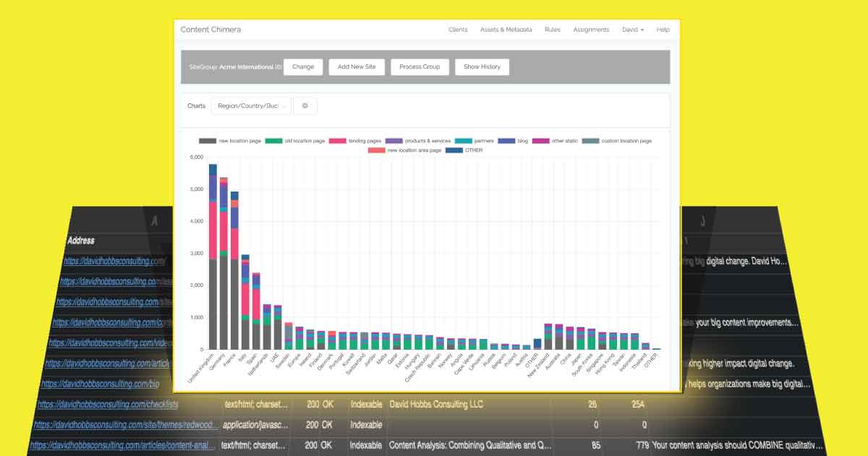Click the Process Group button
The image size is (868, 456).
[420, 66]
